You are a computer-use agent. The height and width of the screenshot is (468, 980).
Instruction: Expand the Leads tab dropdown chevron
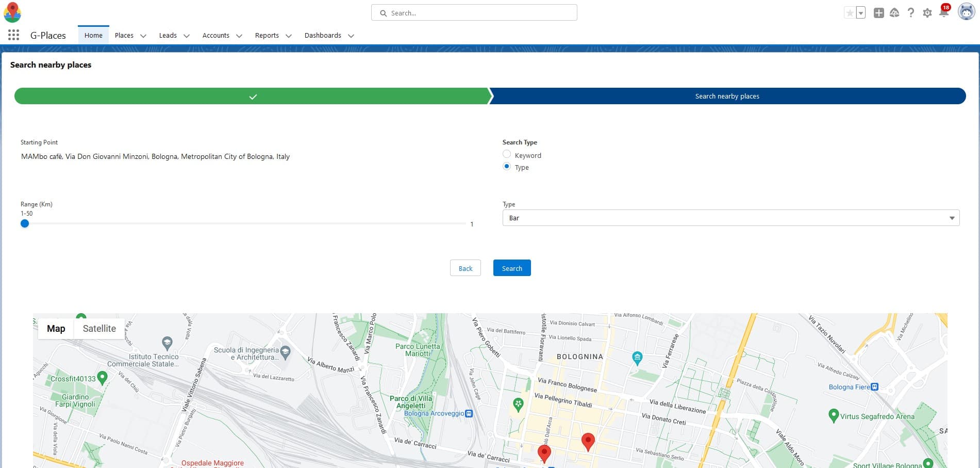[187, 36]
